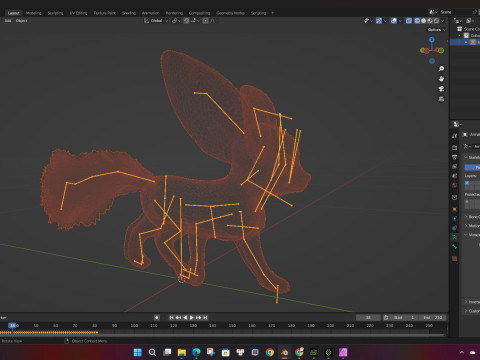Open the Scene properties tab
The height and width of the screenshot is (360, 480).
tap(454, 176)
